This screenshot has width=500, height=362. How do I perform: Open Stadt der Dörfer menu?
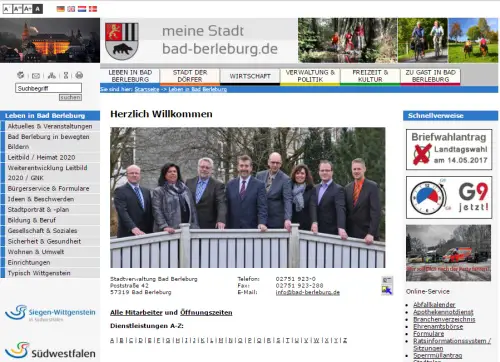point(190,76)
